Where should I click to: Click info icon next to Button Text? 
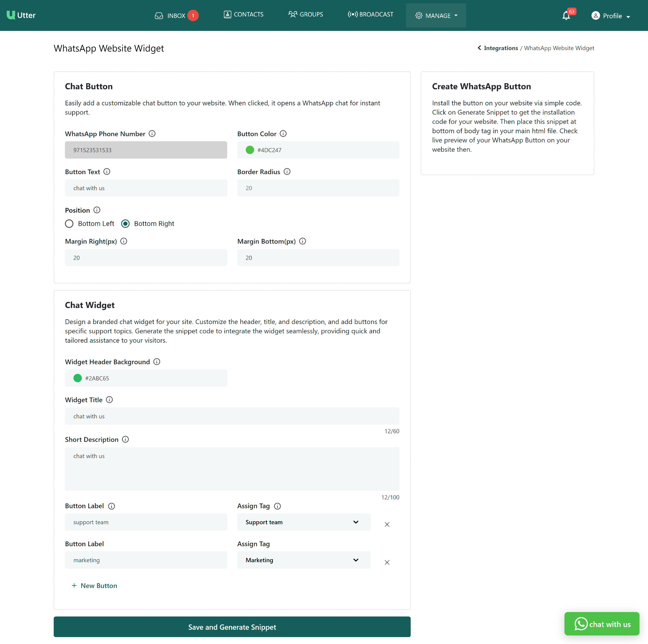tap(107, 172)
